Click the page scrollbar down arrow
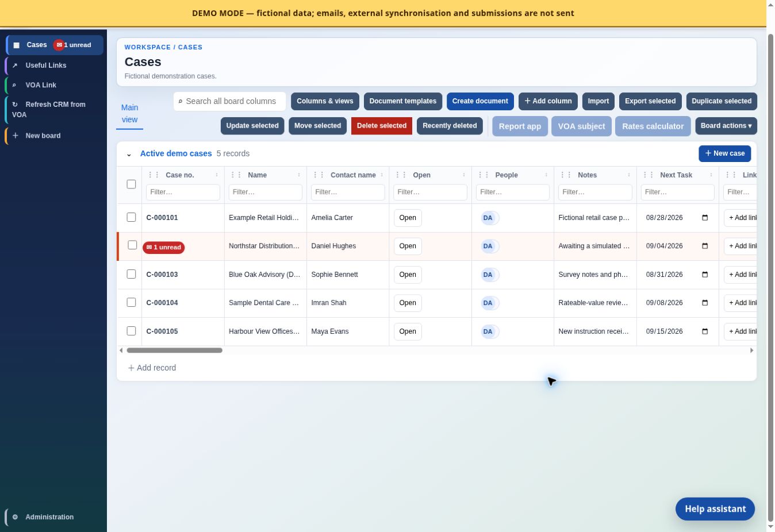Screen dimensions: 775x532 pyautogui.click(x=770, y=527)
